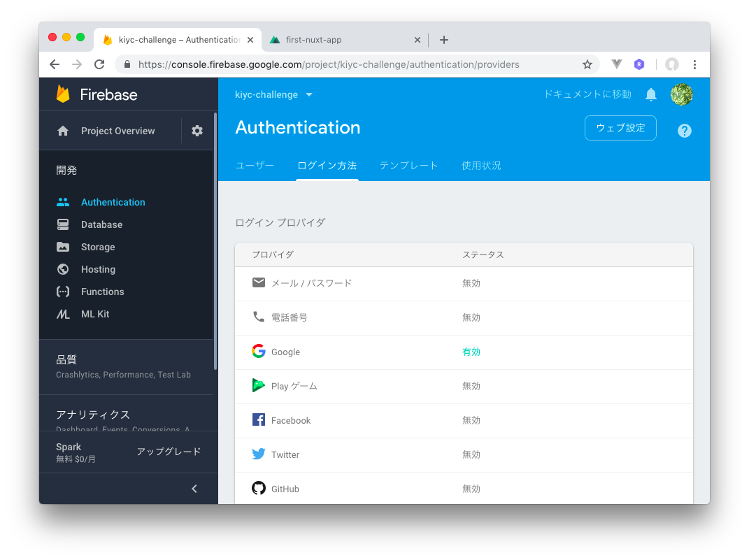Click the Google logo icon in provider list
The width and height of the screenshot is (749, 560).
(x=259, y=352)
